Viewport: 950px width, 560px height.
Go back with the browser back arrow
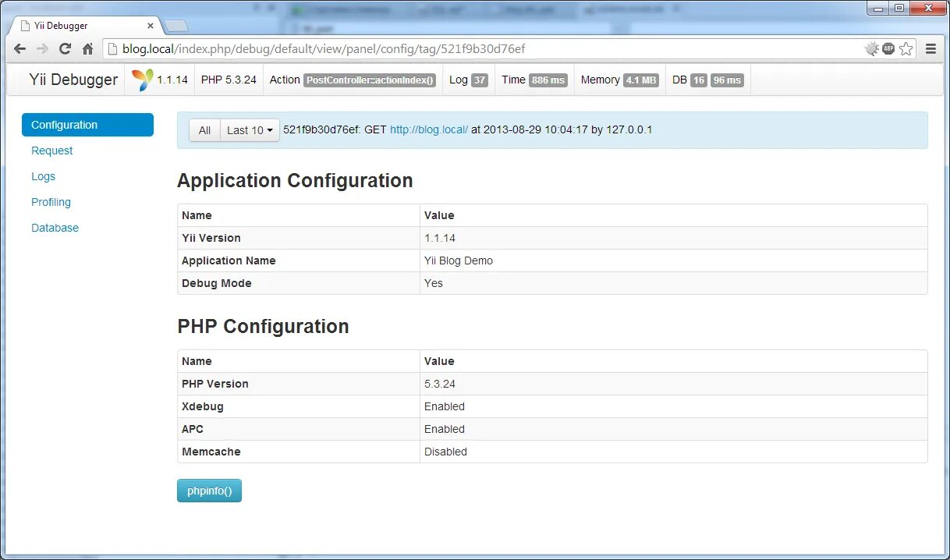coord(20,48)
